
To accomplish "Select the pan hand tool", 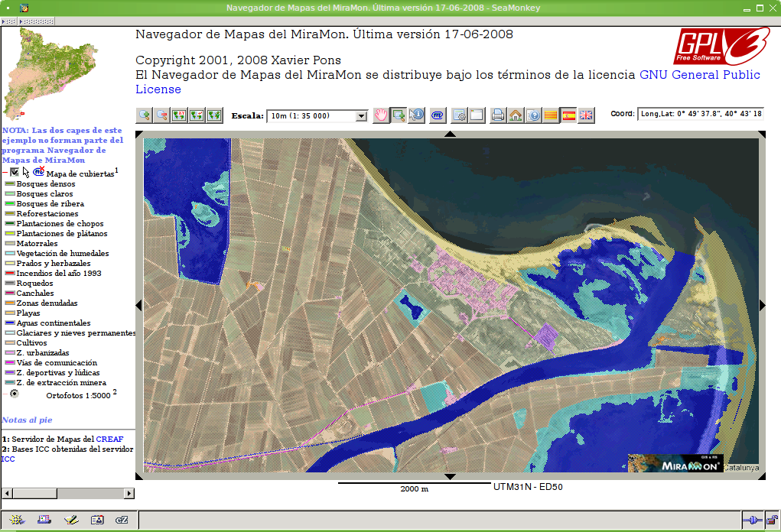I will [x=381, y=115].
